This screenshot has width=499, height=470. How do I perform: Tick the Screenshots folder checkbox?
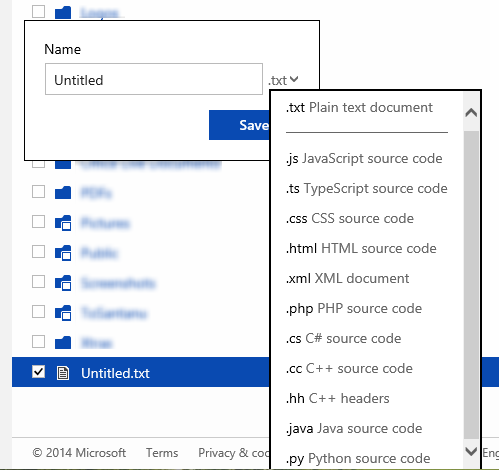click(x=38, y=281)
